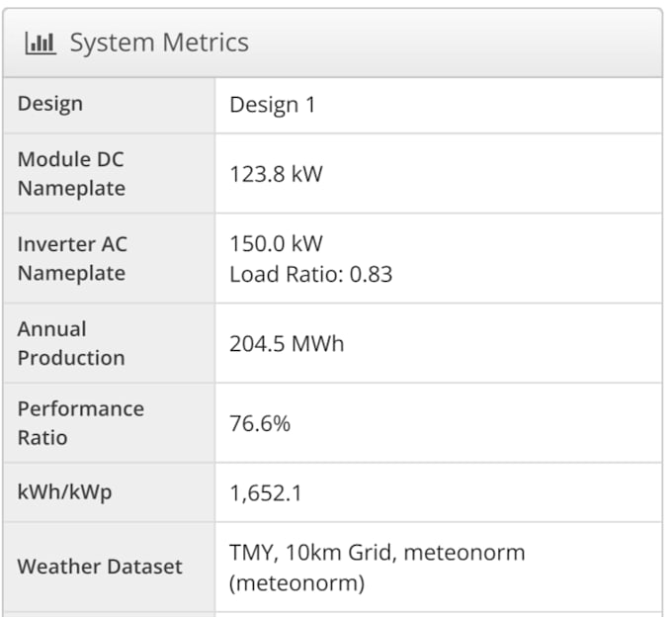Click the TMY, 10km Grid, meteonorm text
Screen dimensions: 672x617
point(378,553)
